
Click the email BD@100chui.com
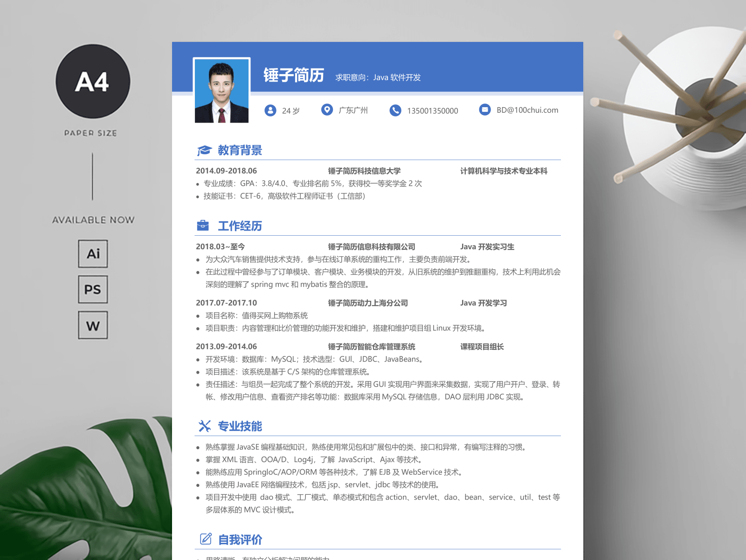point(527,110)
